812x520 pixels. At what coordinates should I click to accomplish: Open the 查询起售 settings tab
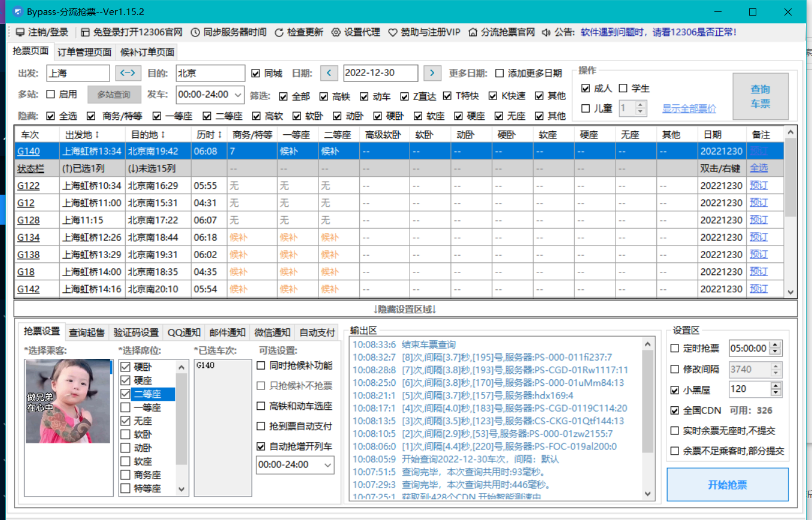click(x=87, y=332)
